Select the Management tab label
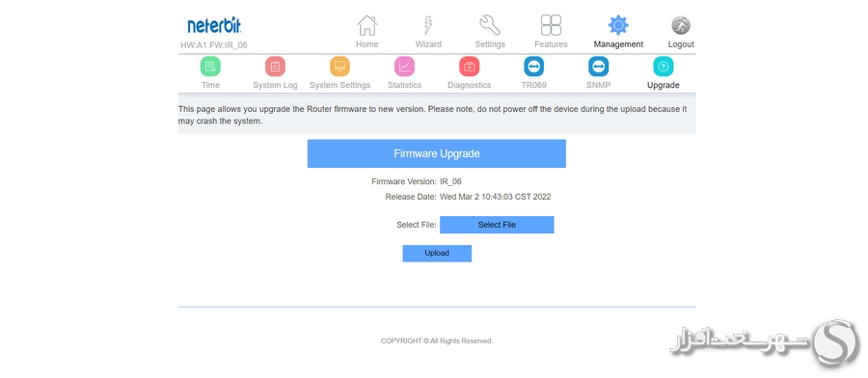The image size is (868, 378). (x=618, y=44)
